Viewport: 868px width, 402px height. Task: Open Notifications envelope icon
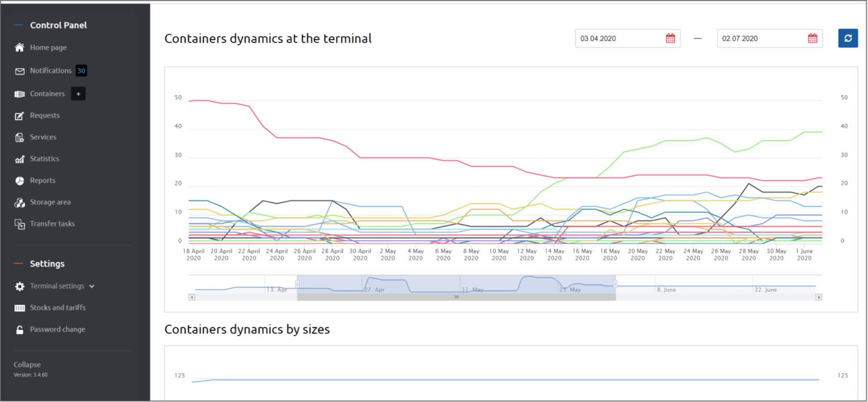(x=19, y=71)
